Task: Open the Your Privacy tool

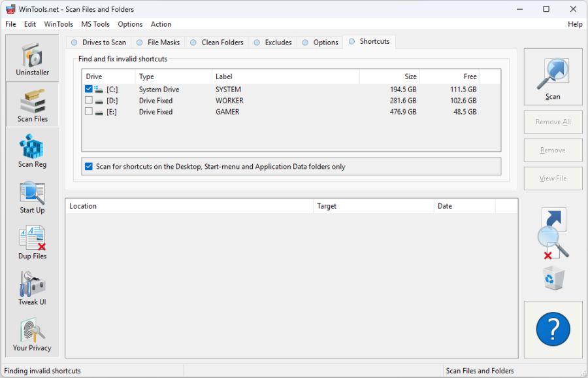Action: 32,334
